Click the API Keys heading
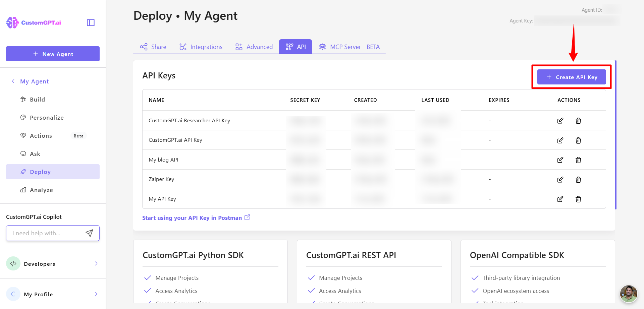 159,76
